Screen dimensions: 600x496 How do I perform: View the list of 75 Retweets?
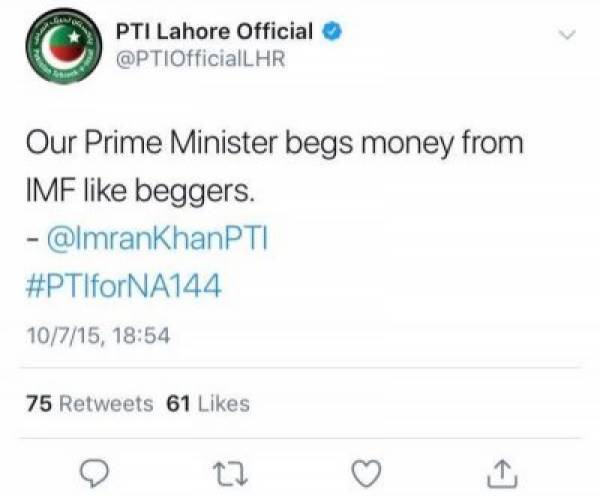click(90, 404)
